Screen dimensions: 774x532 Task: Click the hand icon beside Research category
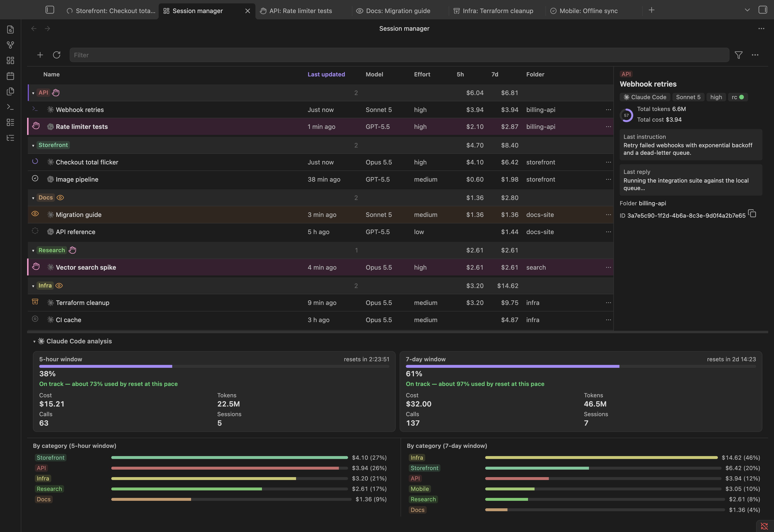click(72, 250)
